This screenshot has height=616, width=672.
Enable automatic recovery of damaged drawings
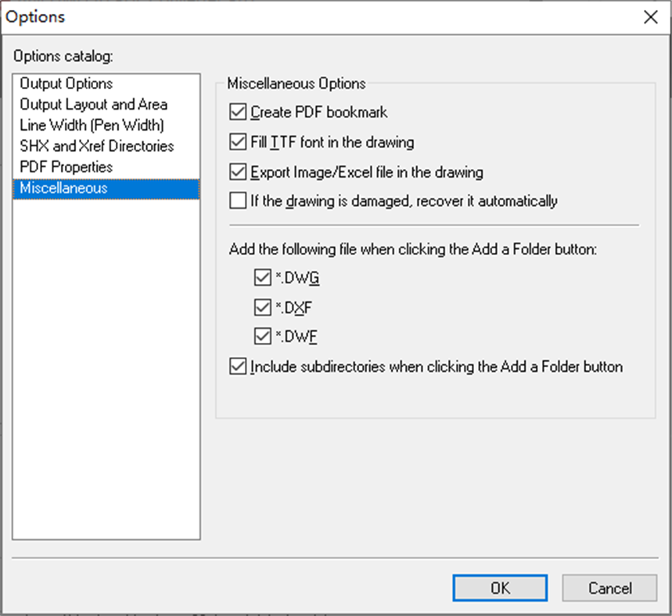coord(238,200)
